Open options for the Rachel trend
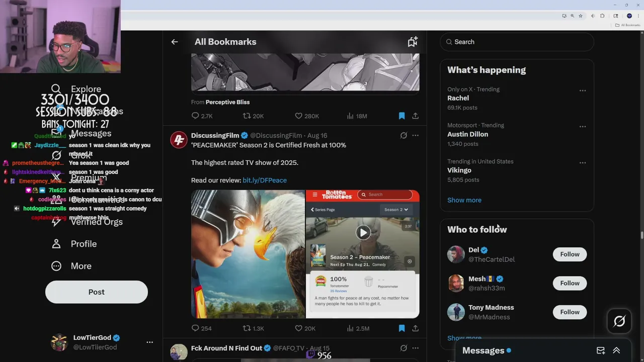This screenshot has width=644, height=362. click(583, 90)
